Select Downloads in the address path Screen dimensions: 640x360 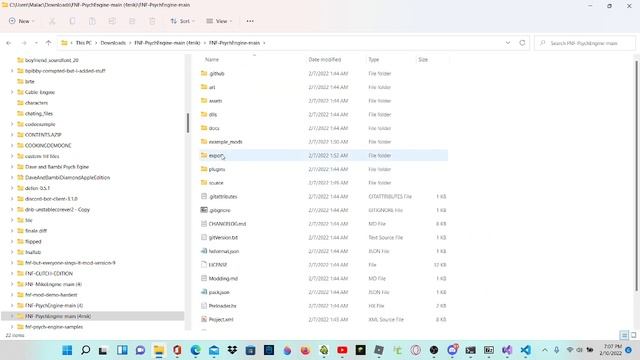click(113, 43)
